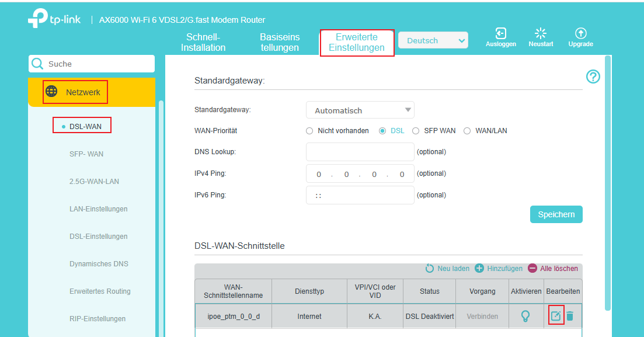Click the Ausloggen logout icon
The image size is (644, 337).
pyautogui.click(x=500, y=33)
